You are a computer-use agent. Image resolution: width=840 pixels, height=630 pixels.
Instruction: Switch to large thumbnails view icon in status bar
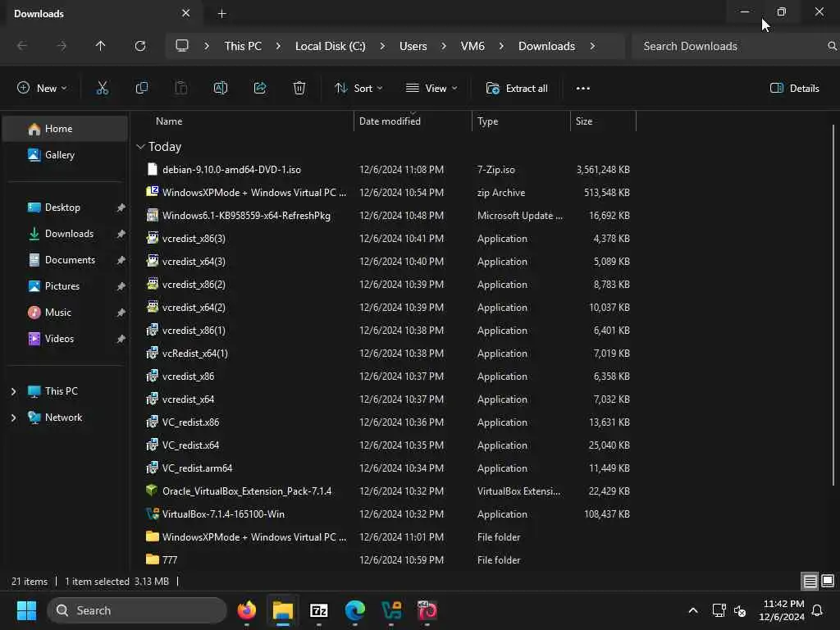[x=828, y=581]
